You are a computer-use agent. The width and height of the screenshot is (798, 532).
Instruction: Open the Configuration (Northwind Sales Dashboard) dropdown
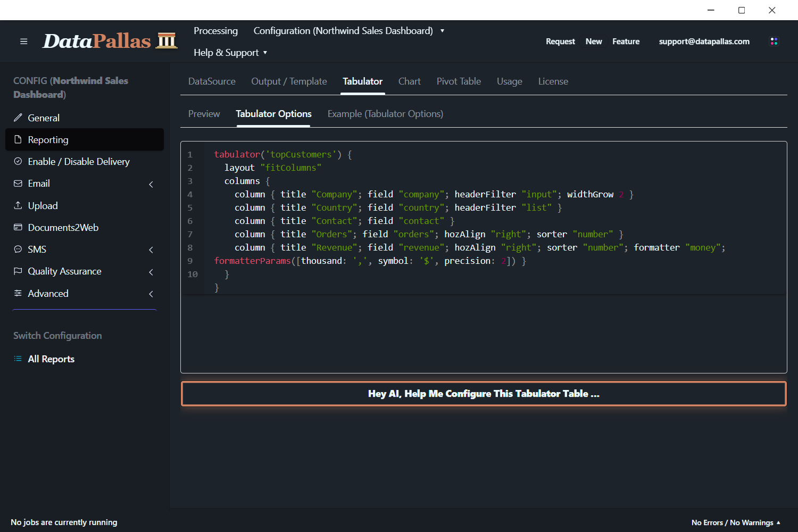pos(348,31)
